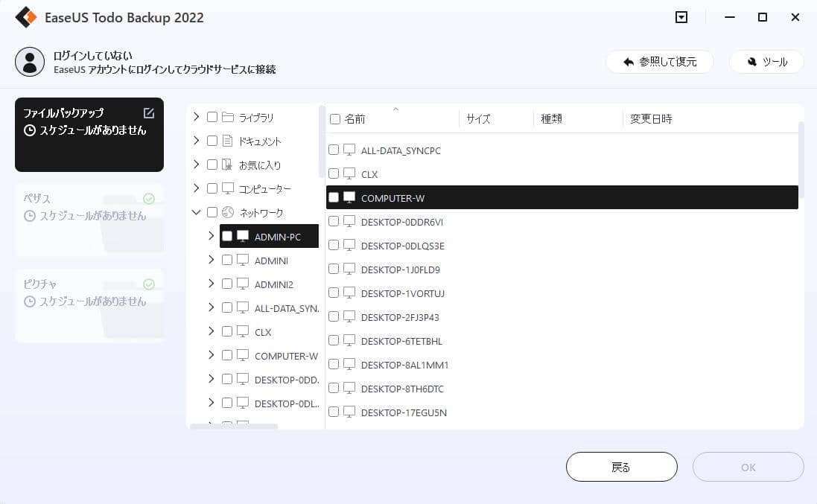Click the tree panel vertical scrollbar
The image size is (817, 504).
321,141
